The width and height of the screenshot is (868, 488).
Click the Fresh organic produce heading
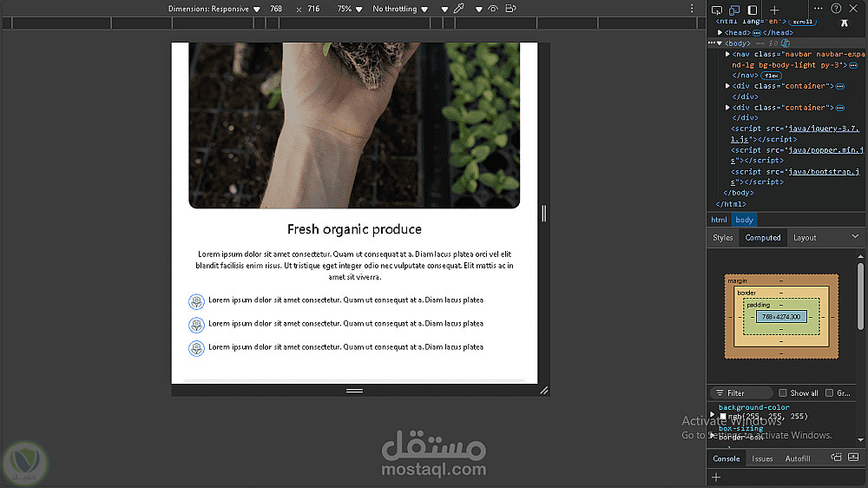[x=354, y=229]
